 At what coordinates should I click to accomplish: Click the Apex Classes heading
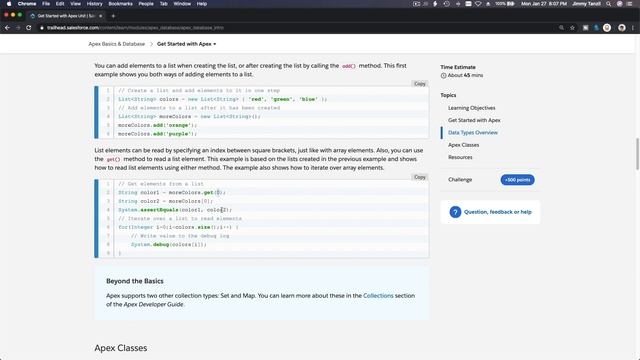click(x=121, y=348)
